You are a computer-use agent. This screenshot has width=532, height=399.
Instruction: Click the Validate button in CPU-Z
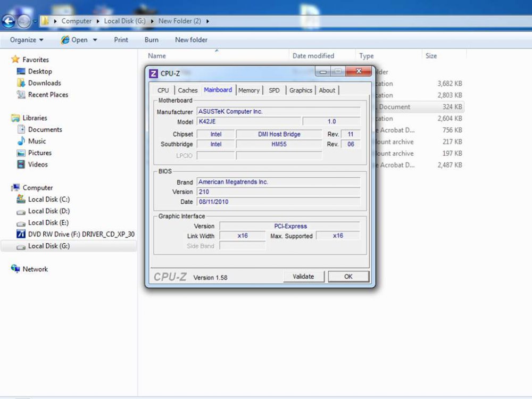[303, 277]
